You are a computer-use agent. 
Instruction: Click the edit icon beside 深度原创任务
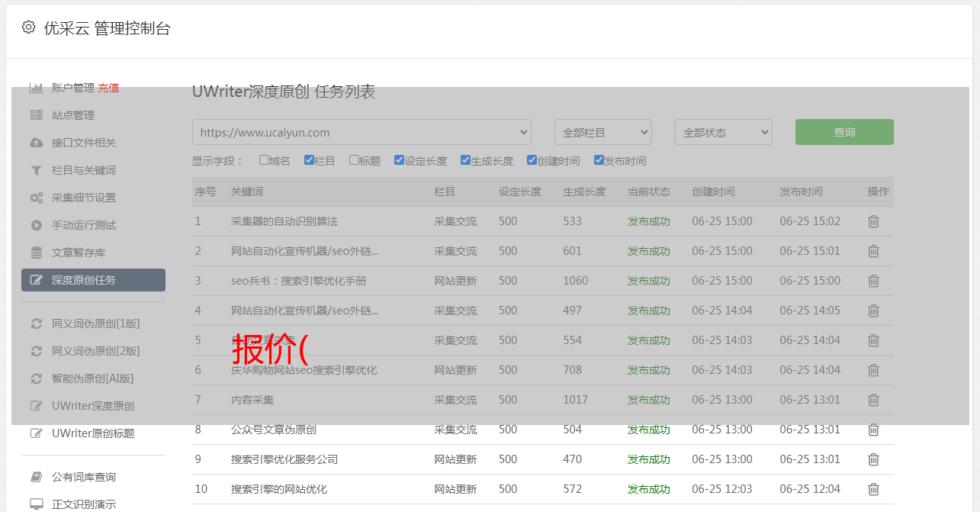click(36, 280)
